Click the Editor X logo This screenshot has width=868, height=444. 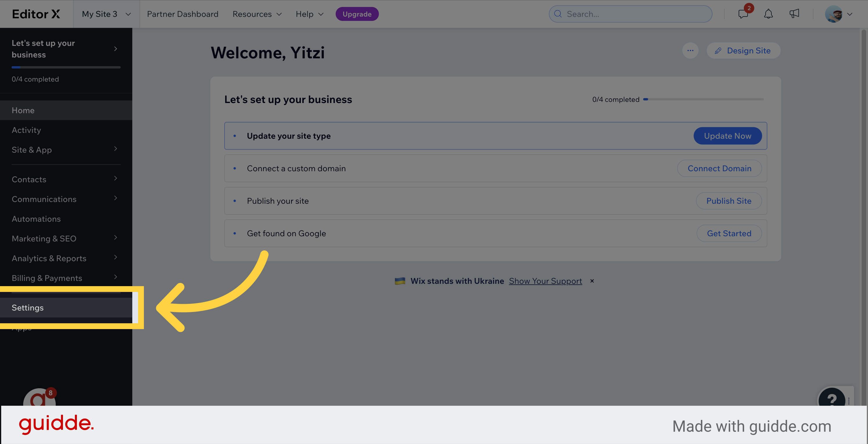click(36, 14)
